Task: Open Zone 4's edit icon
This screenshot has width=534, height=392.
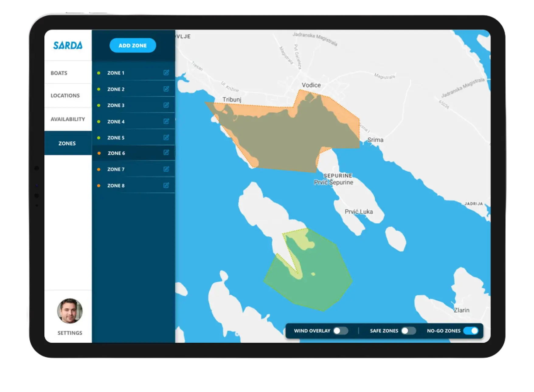Action: click(166, 121)
